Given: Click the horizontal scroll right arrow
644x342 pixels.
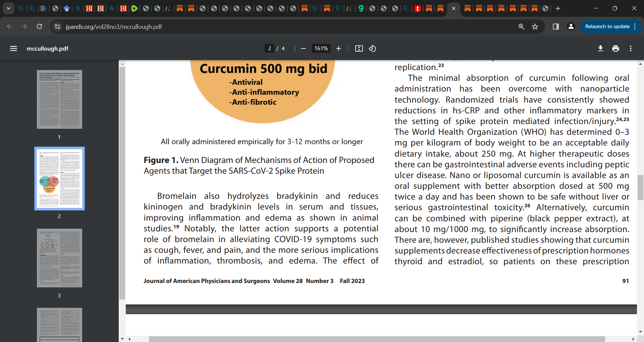Looking at the screenshot, I should tap(633, 339).
